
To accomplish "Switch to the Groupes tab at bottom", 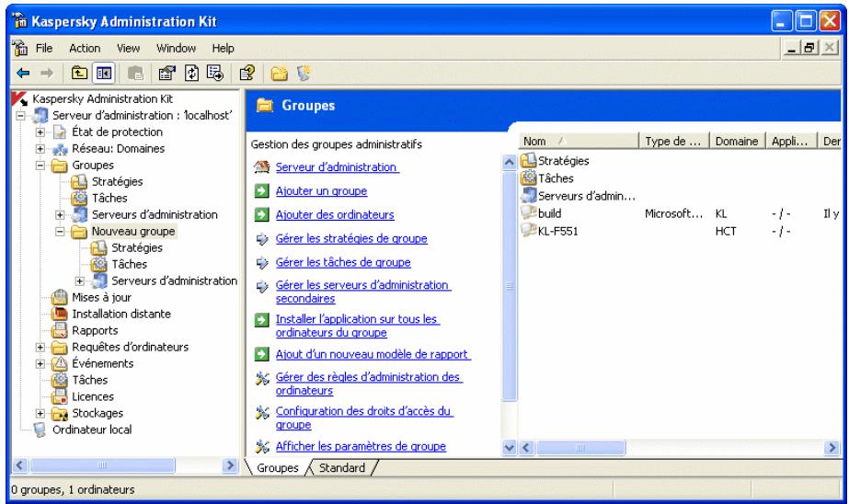I will coord(277,468).
